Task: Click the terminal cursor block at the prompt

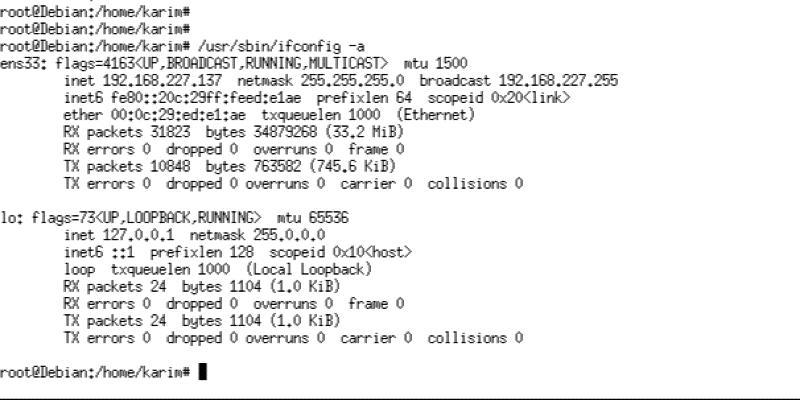Action: [x=203, y=372]
